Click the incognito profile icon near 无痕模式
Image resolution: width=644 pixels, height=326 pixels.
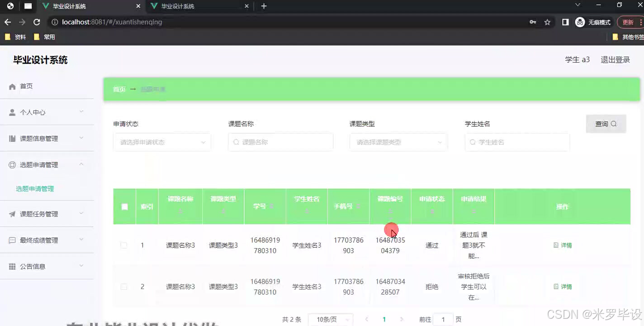click(x=579, y=22)
